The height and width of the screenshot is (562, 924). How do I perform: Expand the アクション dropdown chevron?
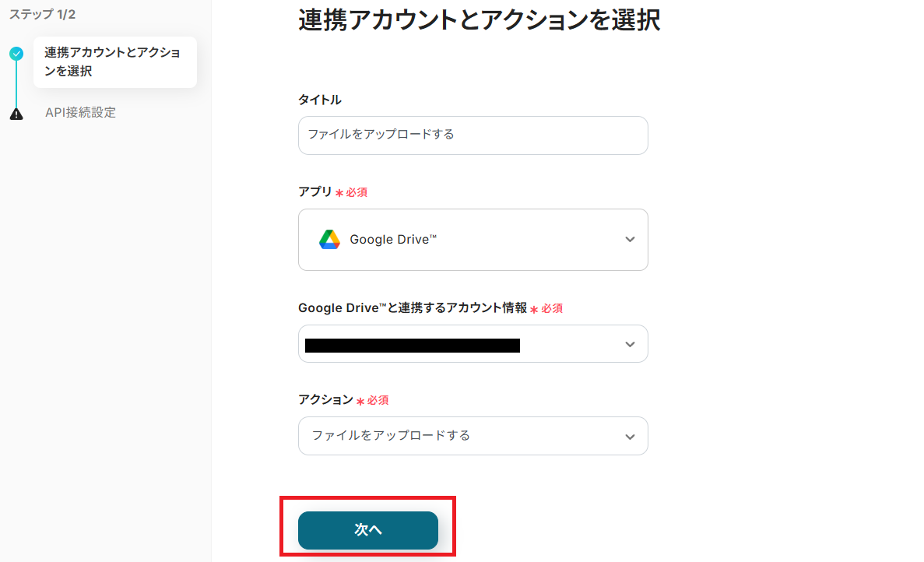630,437
